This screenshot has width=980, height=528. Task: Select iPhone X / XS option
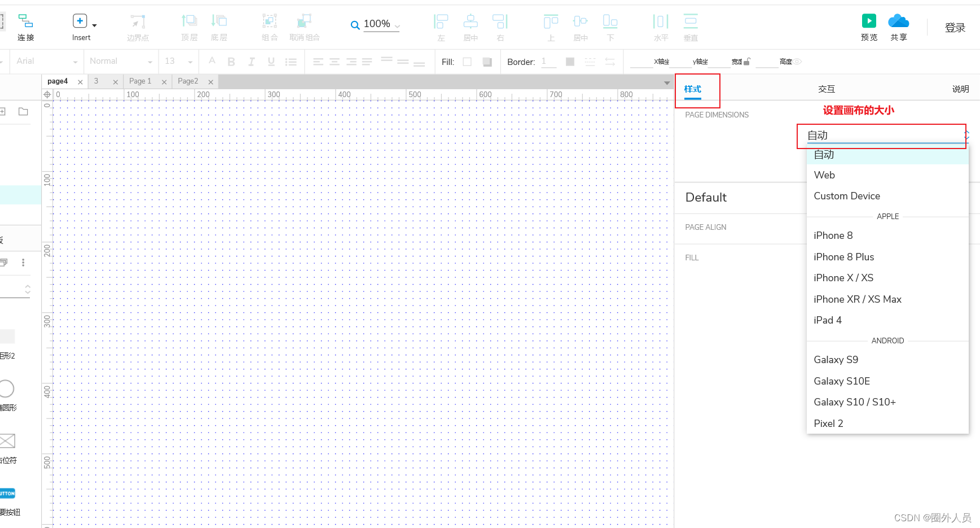(x=888, y=278)
